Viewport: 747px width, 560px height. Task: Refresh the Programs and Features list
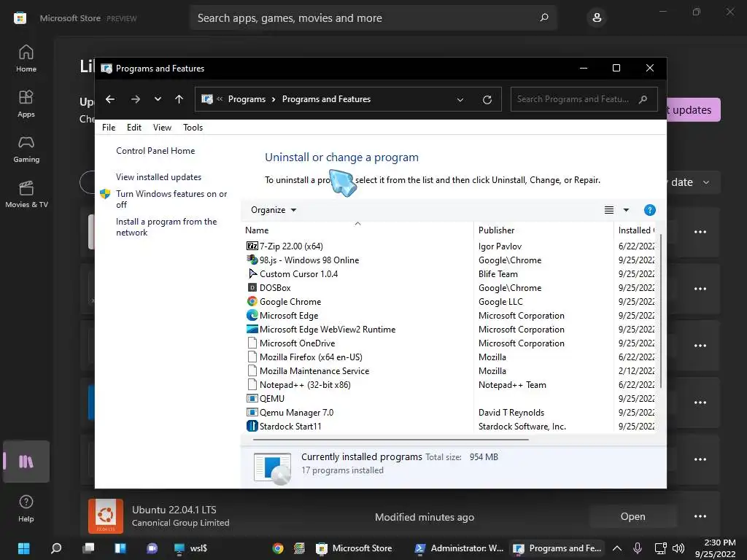487,99
